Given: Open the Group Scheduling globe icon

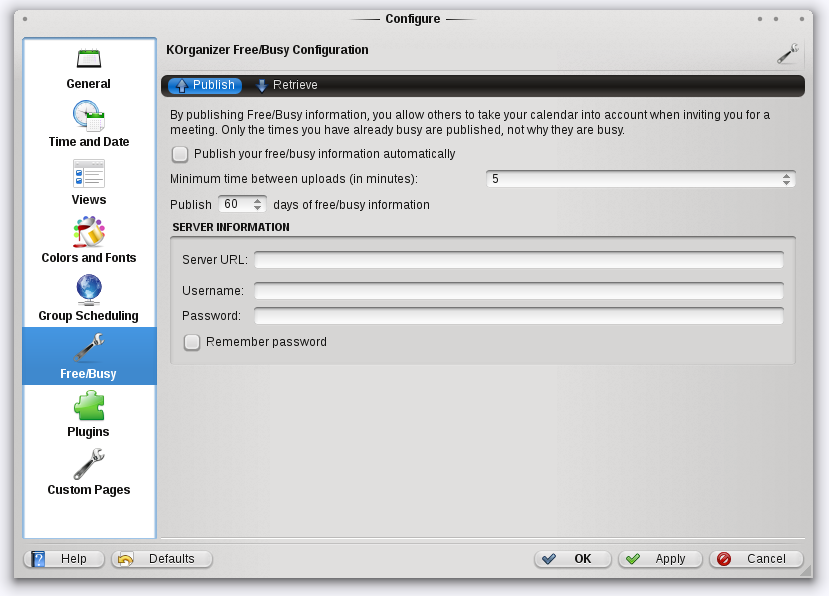Looking at the screenshot, I should point(88,290).
